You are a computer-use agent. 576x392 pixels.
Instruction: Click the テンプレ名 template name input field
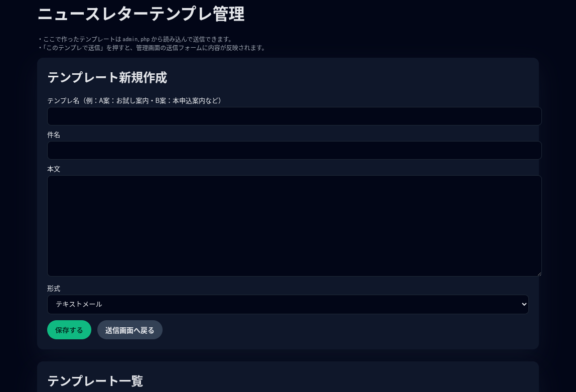294,116
